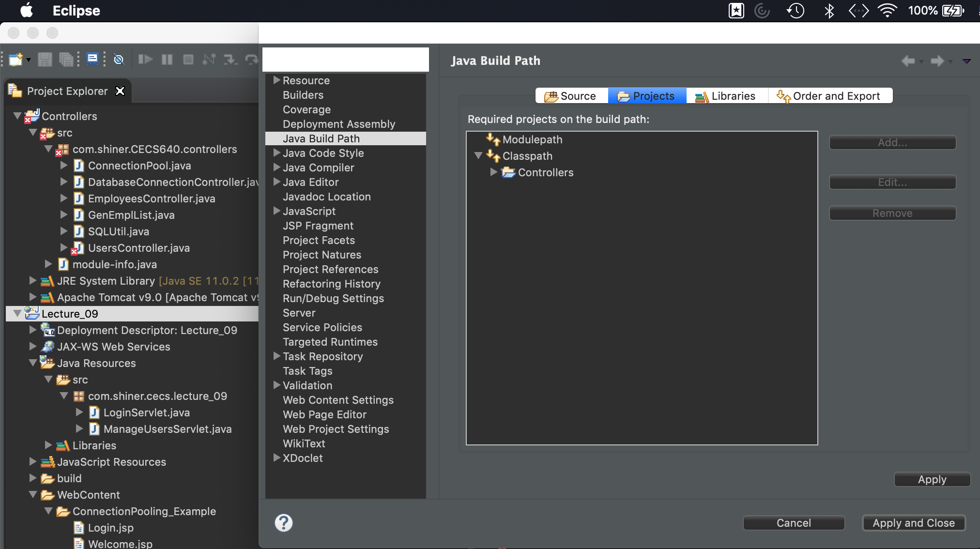
Task: Click the New wizard toolbar icon
Action: [15, 60]
